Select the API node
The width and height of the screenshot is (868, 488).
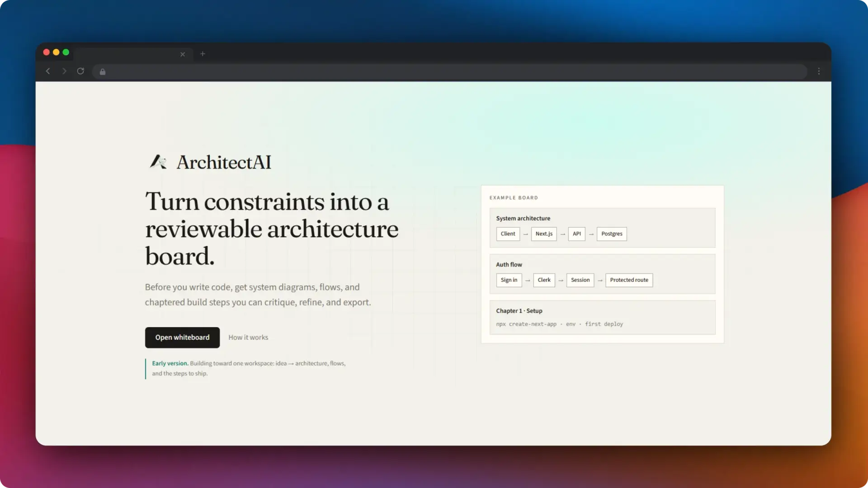click(577, 234)
